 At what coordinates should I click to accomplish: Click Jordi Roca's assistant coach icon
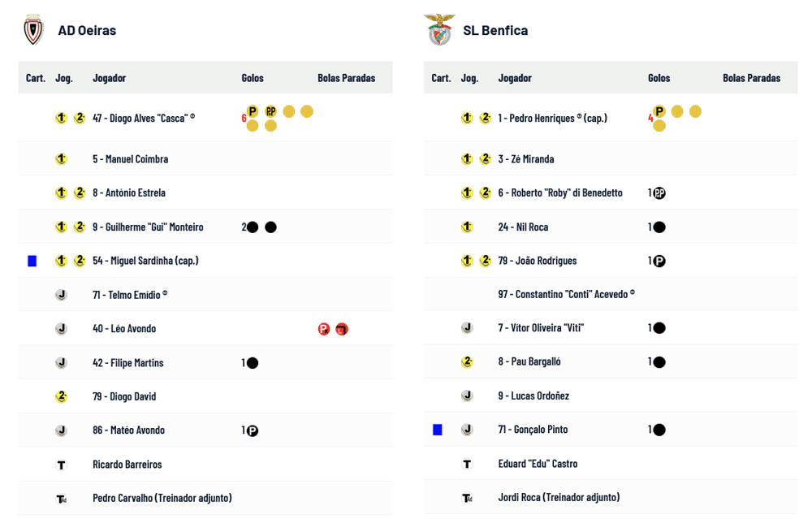click(x=467, y=497)
